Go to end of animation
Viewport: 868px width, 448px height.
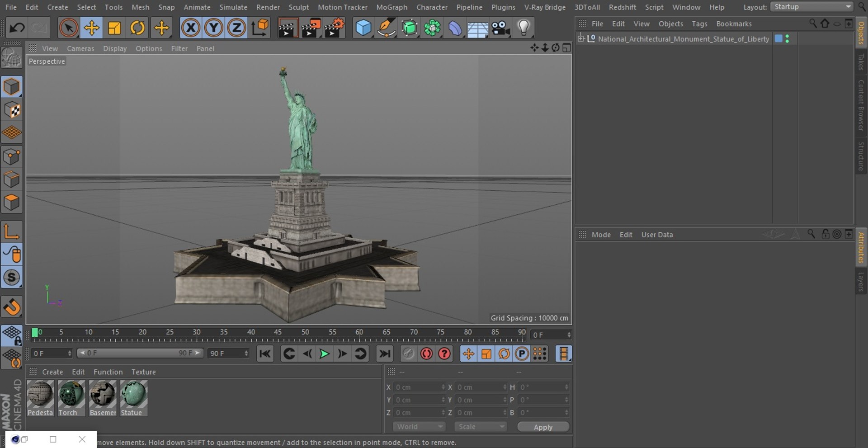click(x=385, y=354)
